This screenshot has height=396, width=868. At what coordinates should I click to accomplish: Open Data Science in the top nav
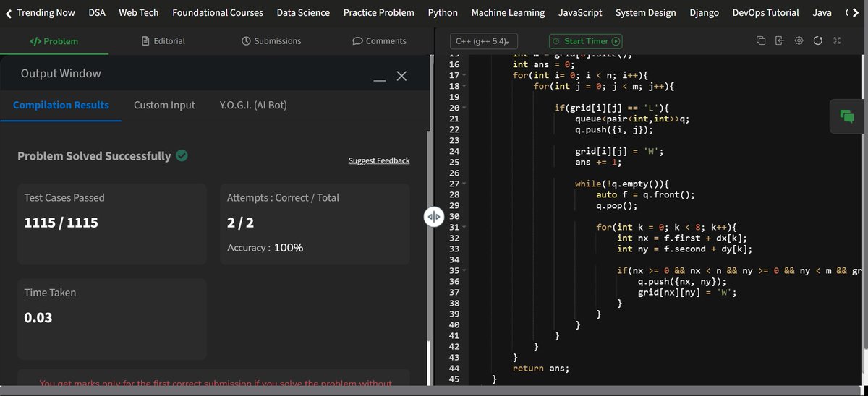tap(303, 12)
